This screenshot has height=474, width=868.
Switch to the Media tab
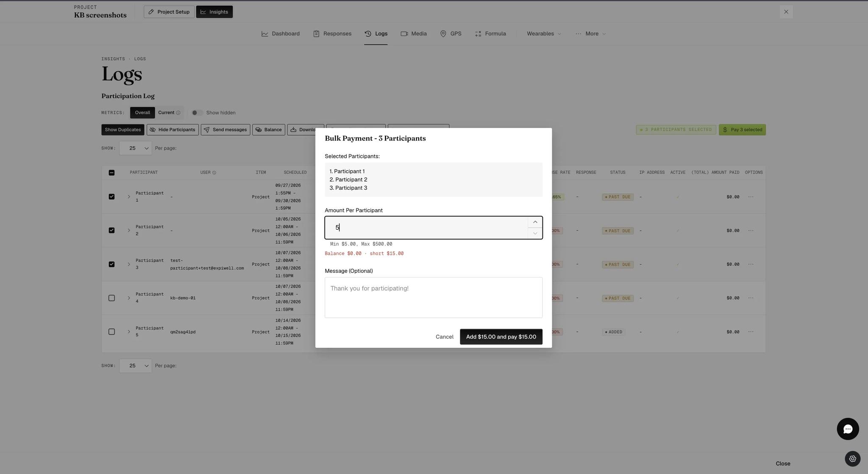tap(414, 34)
